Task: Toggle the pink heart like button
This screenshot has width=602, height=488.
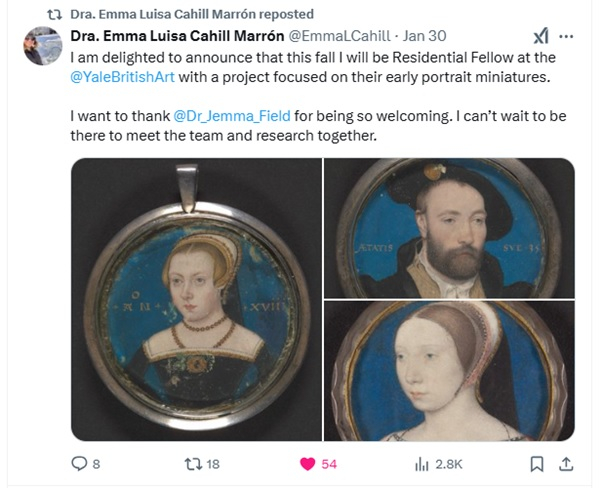Action: click(x=308, y=464)
